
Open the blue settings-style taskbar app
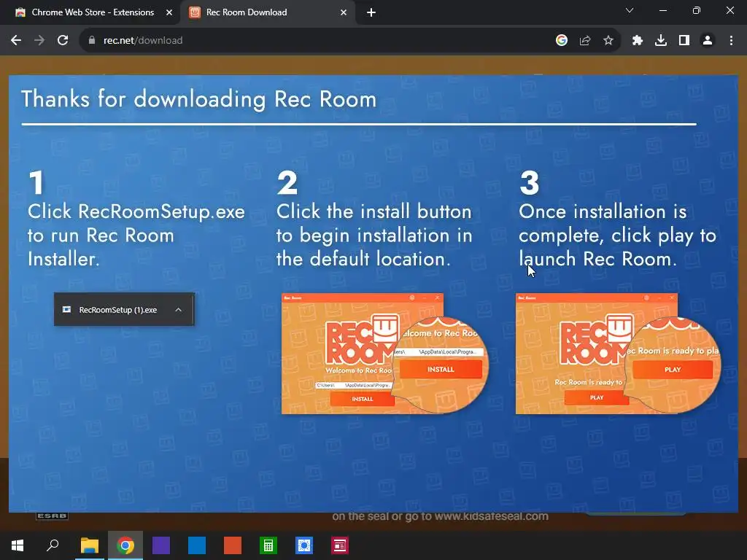304,545
